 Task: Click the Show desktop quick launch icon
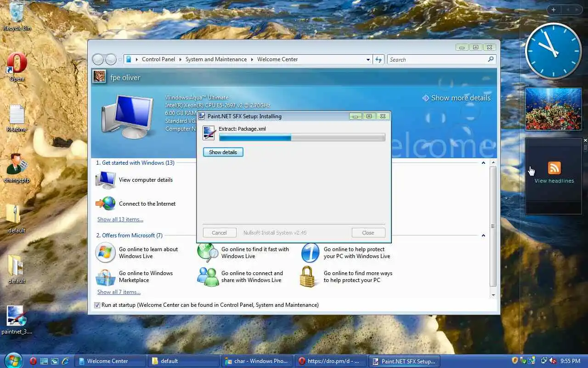click(x=44, y=361)
